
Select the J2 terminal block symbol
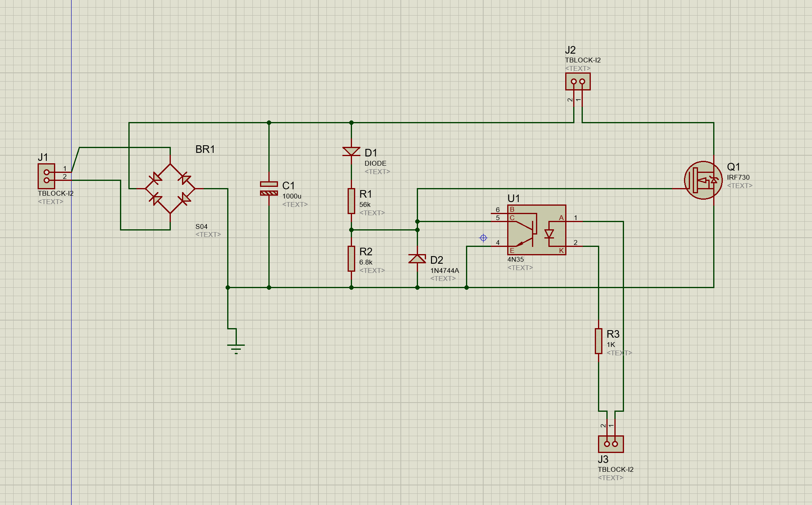pyautogui.click(x=578, y=81)
